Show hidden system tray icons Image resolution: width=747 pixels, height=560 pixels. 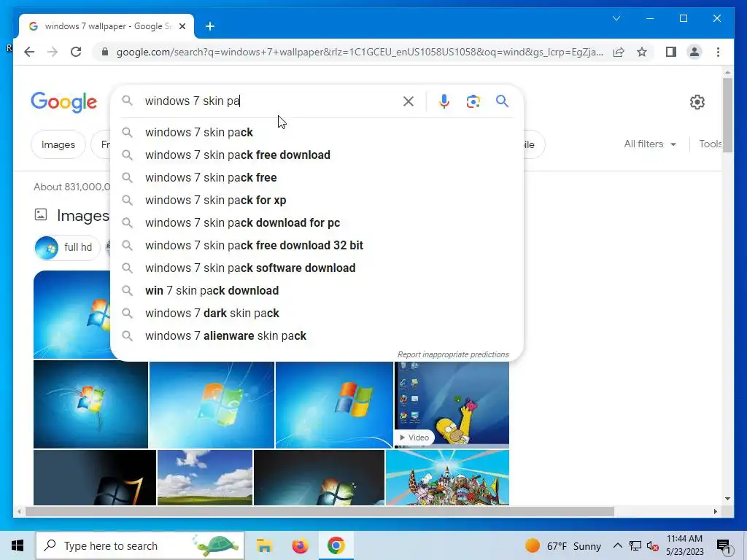click(x=617, y=545)
